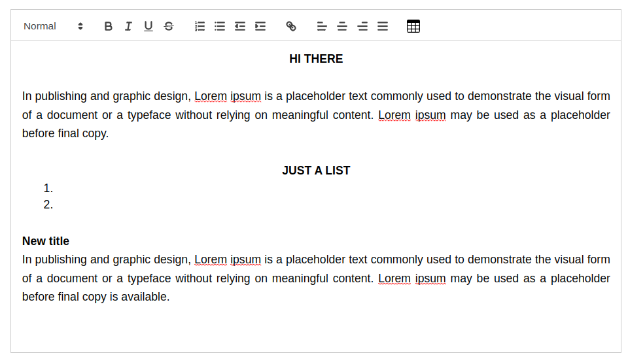Insert a bulleted list
This screenshot has height=364, width=628.
pos(220,26)
